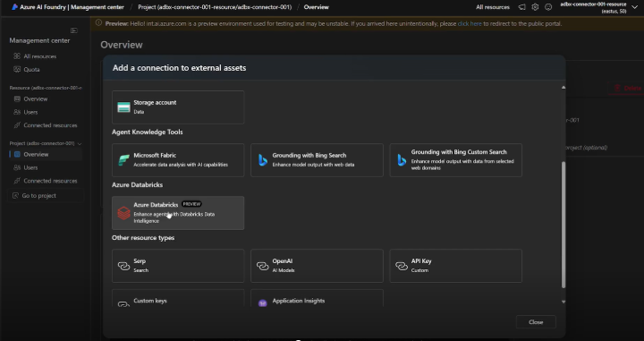Viewport: 644px width, 341px height.
Task: Select the Grounding with Bing Search tile
Action: (x=317, y=160)
